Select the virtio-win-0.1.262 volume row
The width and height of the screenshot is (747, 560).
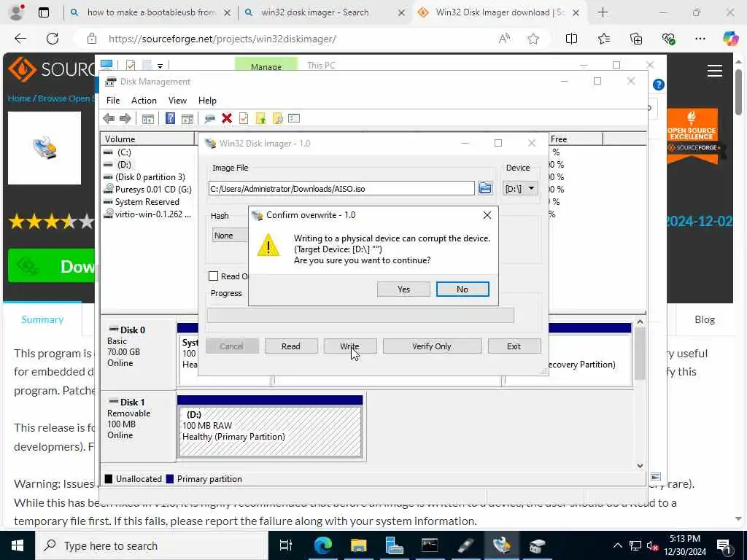coord(149,214)
